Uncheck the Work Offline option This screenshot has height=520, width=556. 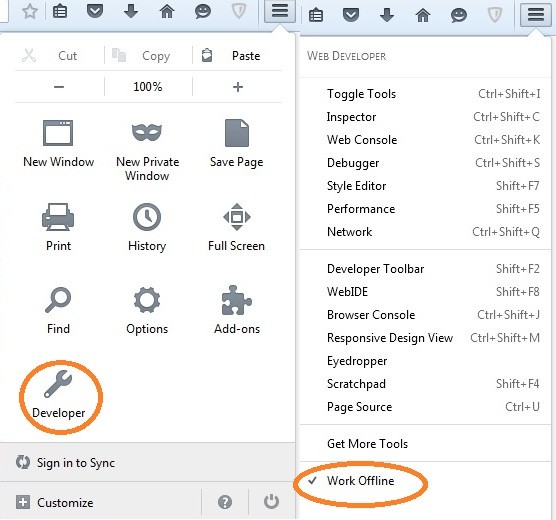(361, 481)
